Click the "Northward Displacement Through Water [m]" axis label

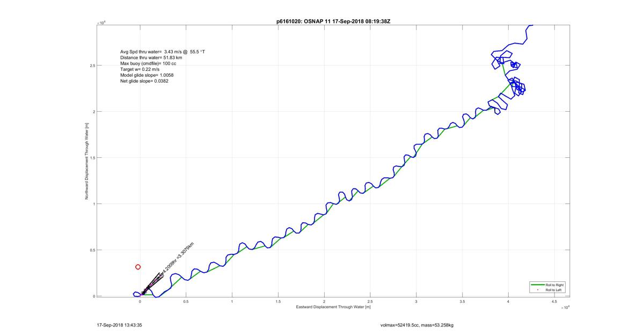[86, 161]
